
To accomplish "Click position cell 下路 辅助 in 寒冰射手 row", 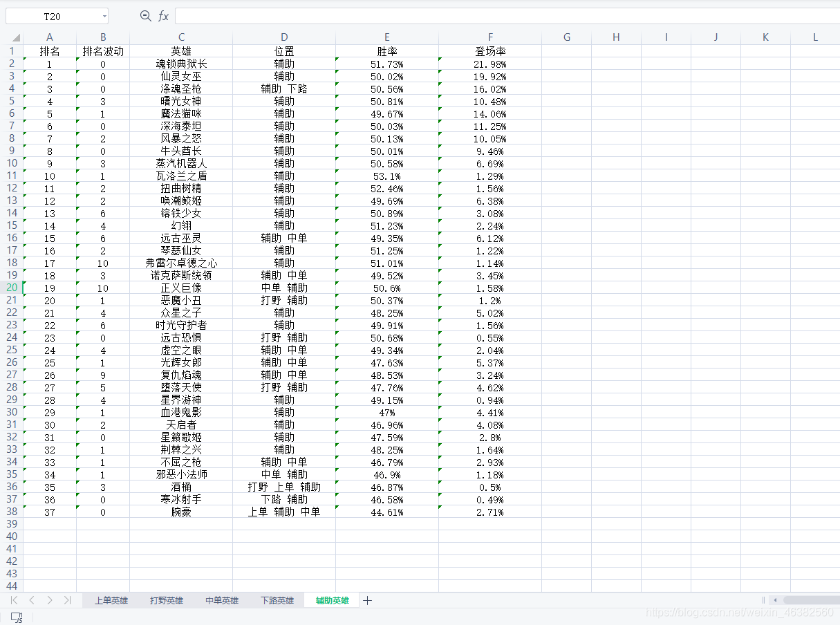I will [284, 499].
